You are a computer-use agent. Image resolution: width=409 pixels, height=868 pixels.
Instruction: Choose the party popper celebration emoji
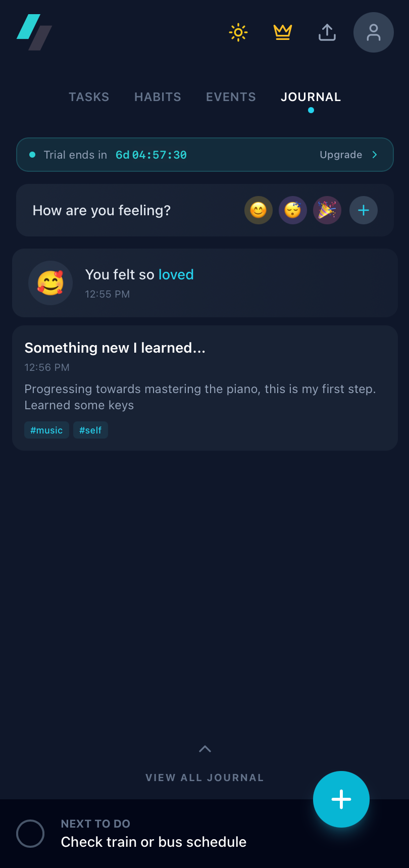327,210
